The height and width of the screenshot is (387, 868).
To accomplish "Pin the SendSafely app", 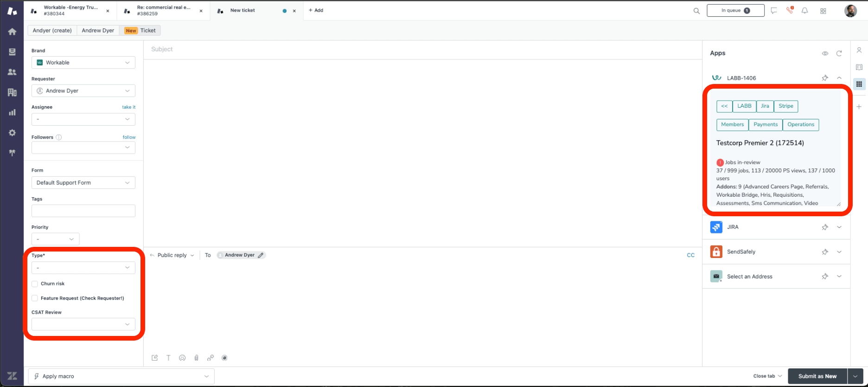I will click(x=825, y=252).
